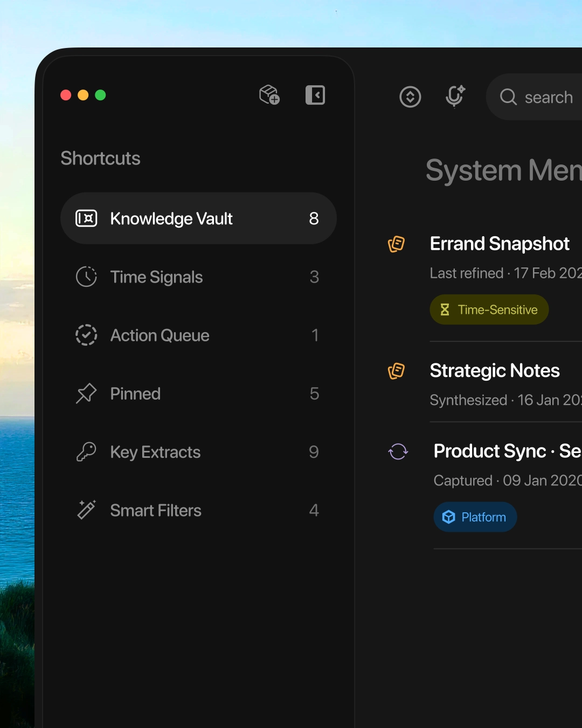
Task: Click the count 5 beside Pinned
Action: (314, 394)
